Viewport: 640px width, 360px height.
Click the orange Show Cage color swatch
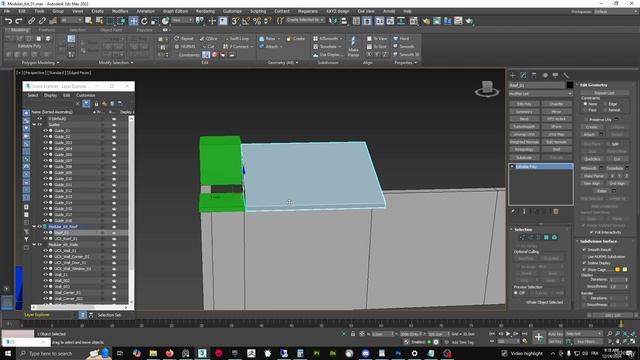point(618,269)
